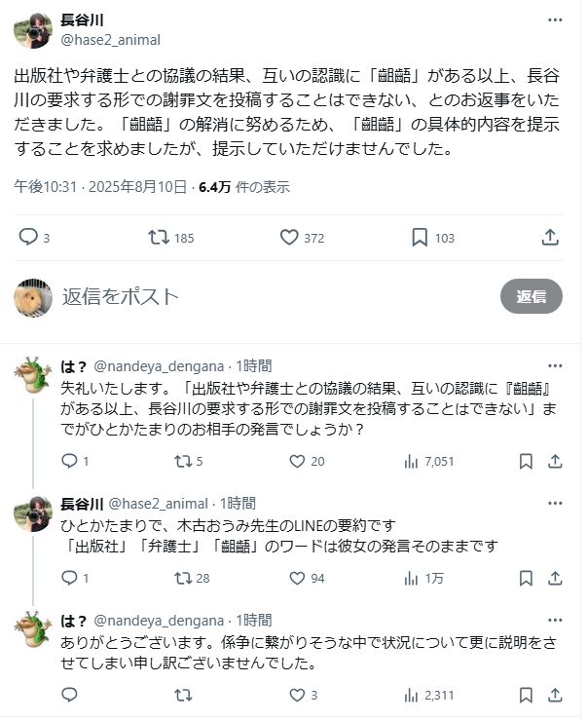Bookmark the main post with 103 bookmarks
Viewport: 588px width, 721px height.
[420, 237]
